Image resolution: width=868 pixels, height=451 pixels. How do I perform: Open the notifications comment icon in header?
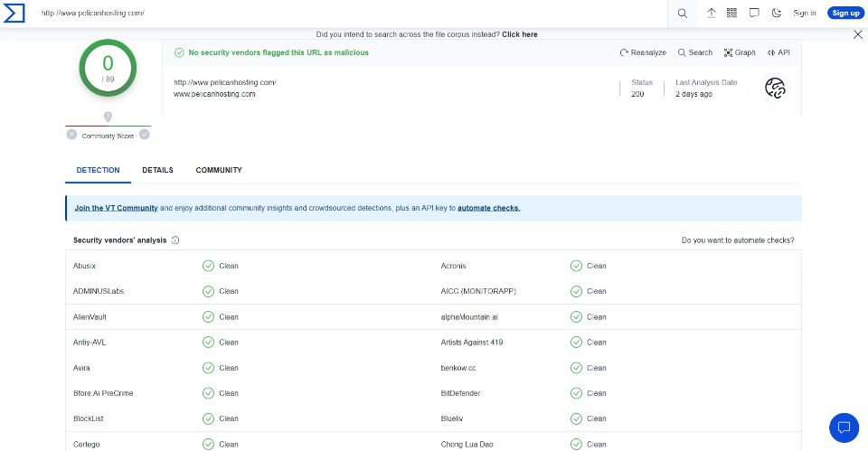coord(754,13)
